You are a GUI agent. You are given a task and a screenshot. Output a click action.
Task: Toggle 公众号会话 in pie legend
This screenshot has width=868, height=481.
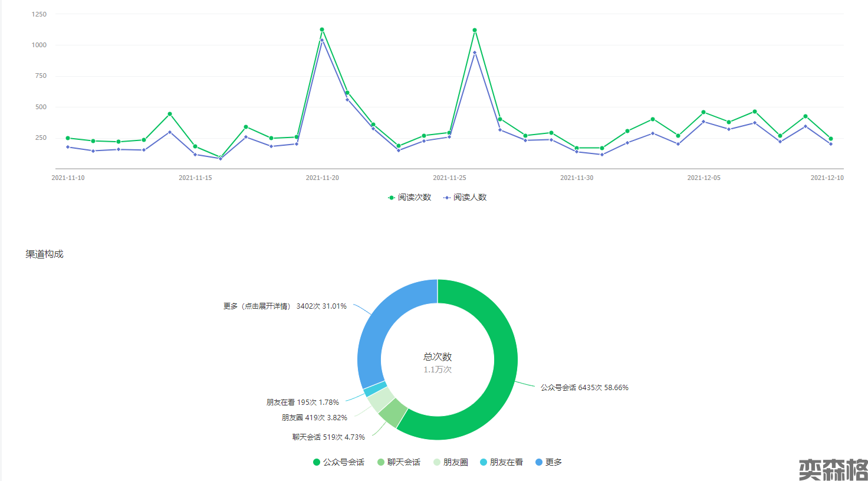(x=338, y=462)
